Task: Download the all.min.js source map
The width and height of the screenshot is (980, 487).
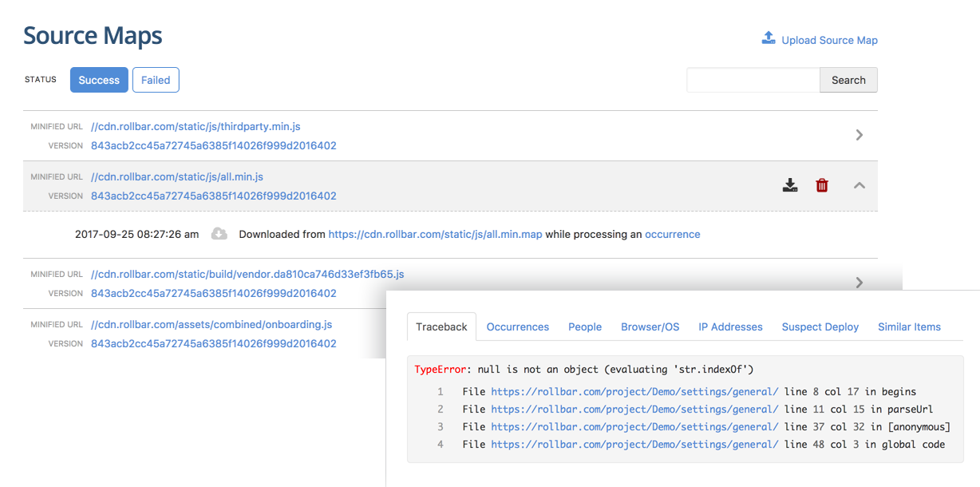Action: (789, 185)
